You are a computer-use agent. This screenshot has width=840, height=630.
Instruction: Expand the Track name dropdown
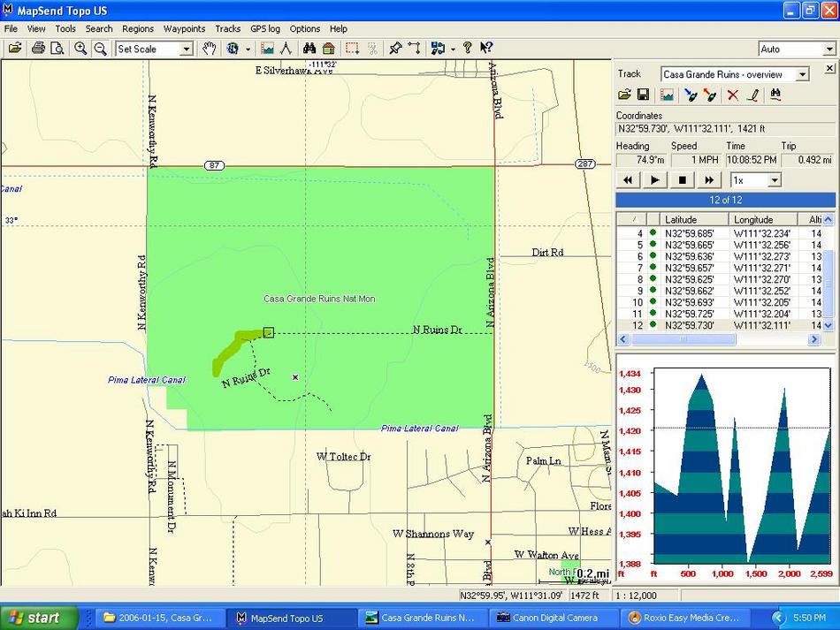(x=802, y=74)
